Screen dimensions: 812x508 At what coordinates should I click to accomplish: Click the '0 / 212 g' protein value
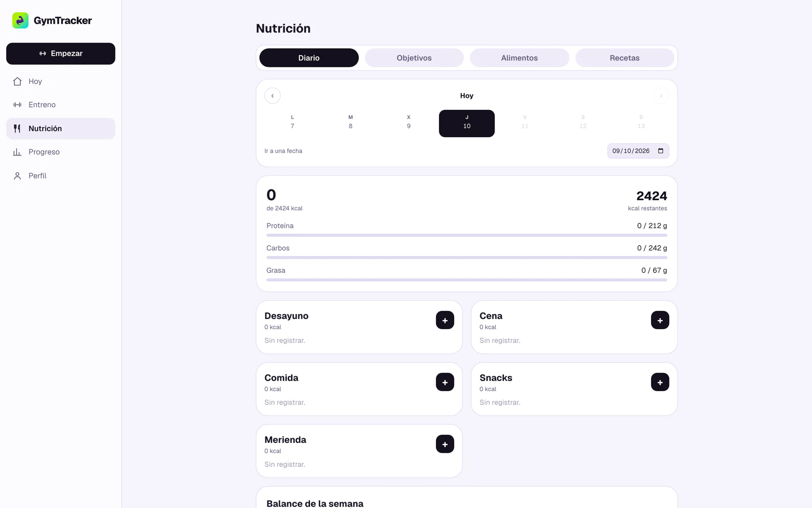[652, 226]
